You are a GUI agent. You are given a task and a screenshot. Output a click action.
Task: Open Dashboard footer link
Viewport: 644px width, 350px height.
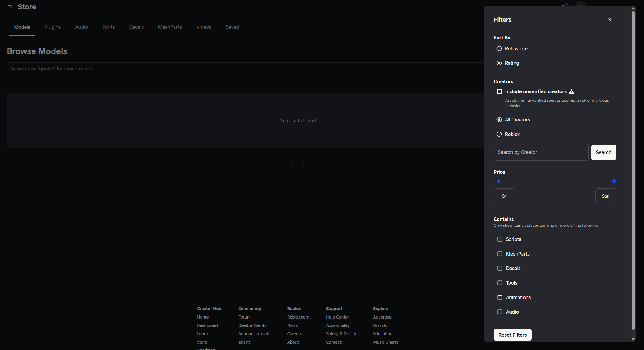coord(207,325)
